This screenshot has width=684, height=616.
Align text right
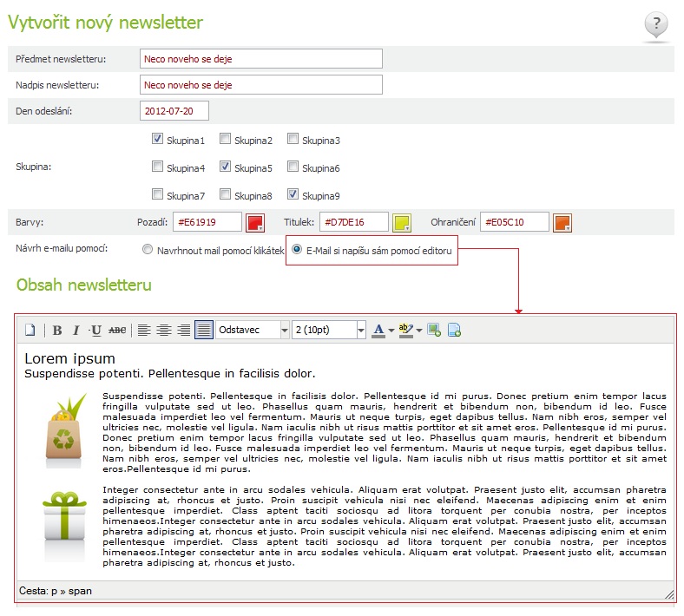pos(184,330)
